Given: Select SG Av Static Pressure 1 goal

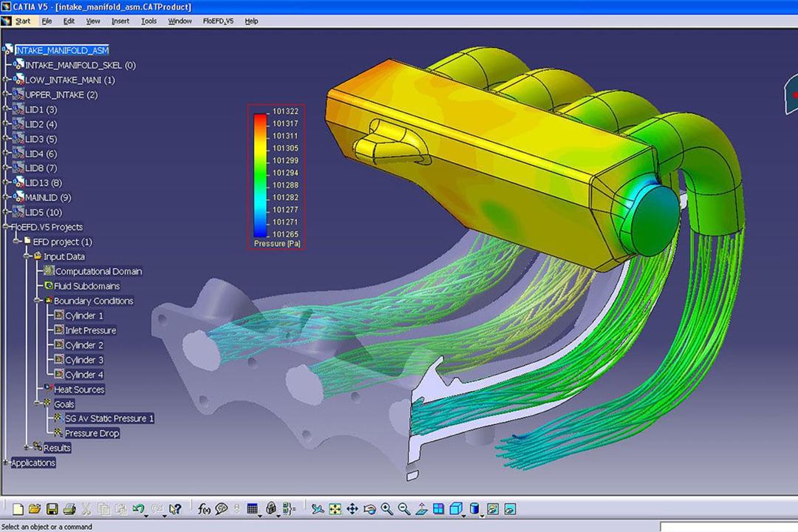Looking at the screenshot, I should [x=109, y=418].
